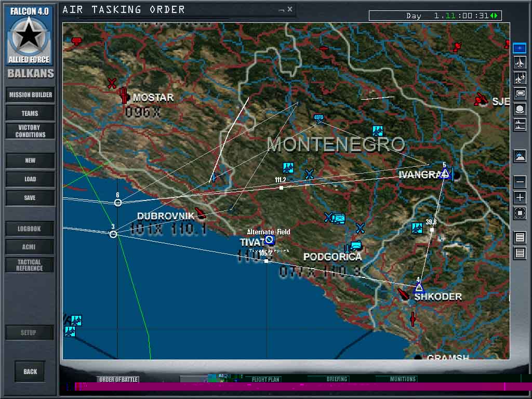Click the dome icon in the right toolbar
This screenshot has width=532, height=399.
click(x=520, y=109)
